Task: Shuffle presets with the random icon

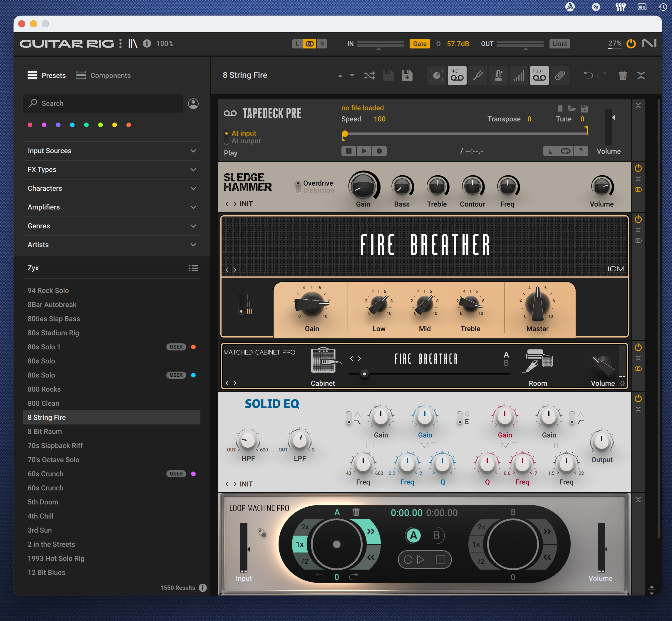Action: click(x=369, y=75)
